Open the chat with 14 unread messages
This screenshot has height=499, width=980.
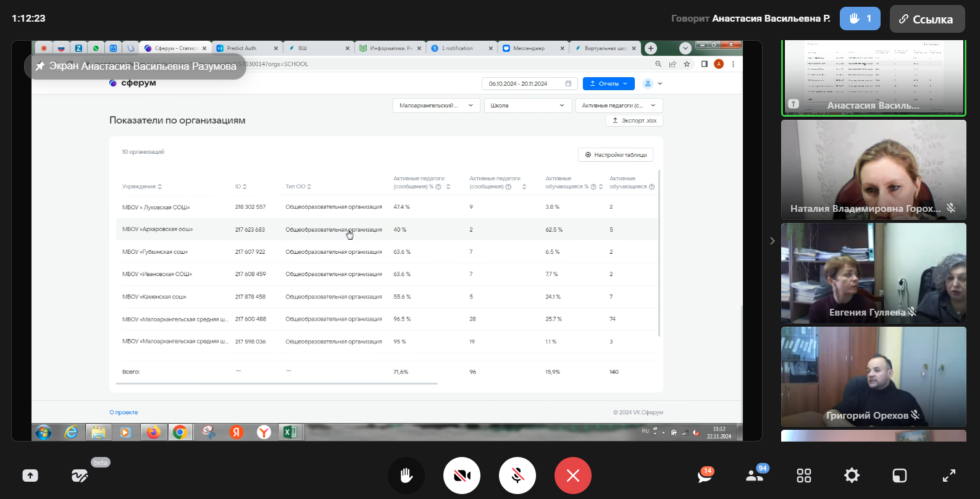click(705, 476)
